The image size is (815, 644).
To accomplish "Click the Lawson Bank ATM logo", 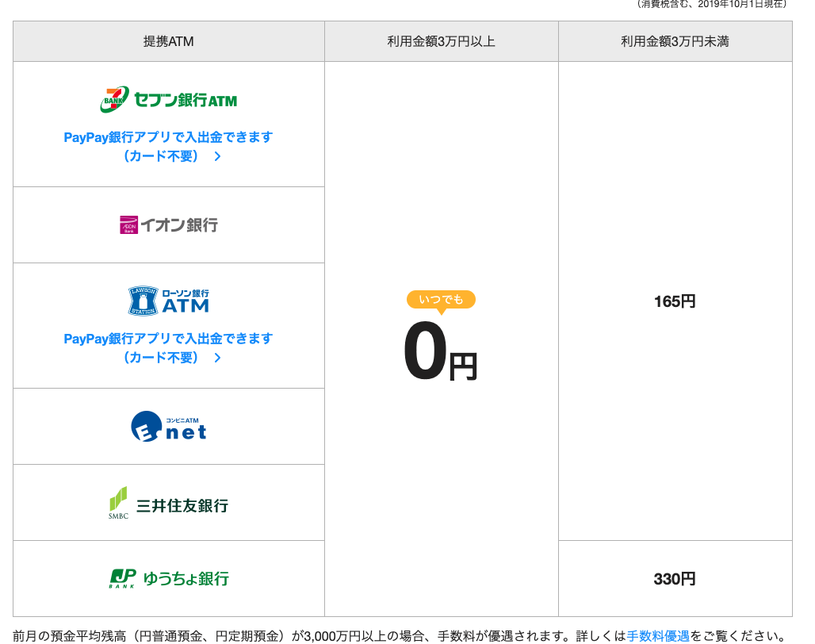I will [x=168, y=301].
